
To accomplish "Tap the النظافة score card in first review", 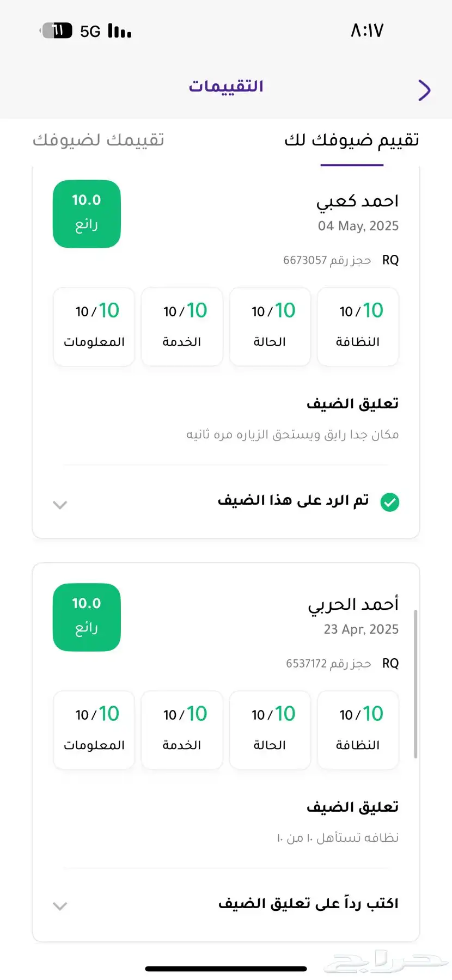I will tap(358, 327).
